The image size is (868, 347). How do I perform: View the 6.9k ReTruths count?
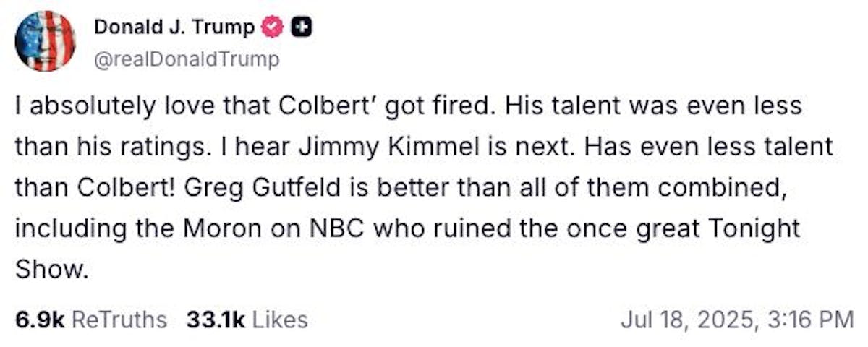[42, 320]
